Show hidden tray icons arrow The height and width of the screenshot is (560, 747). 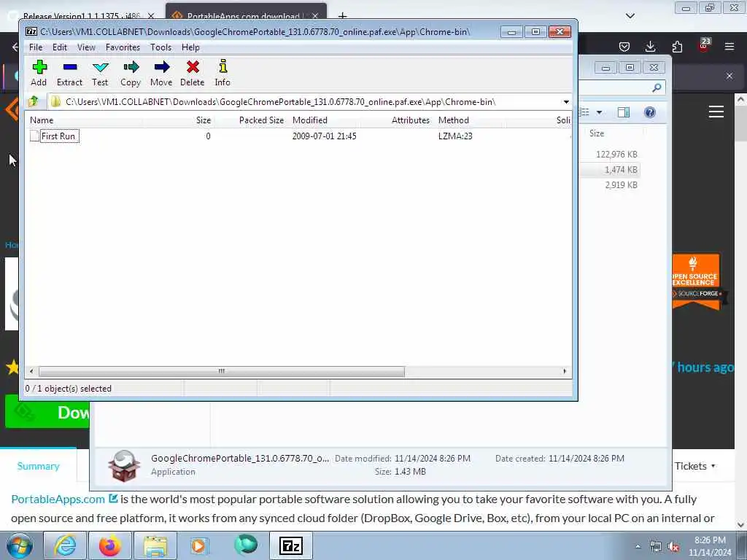coord(638,546)
